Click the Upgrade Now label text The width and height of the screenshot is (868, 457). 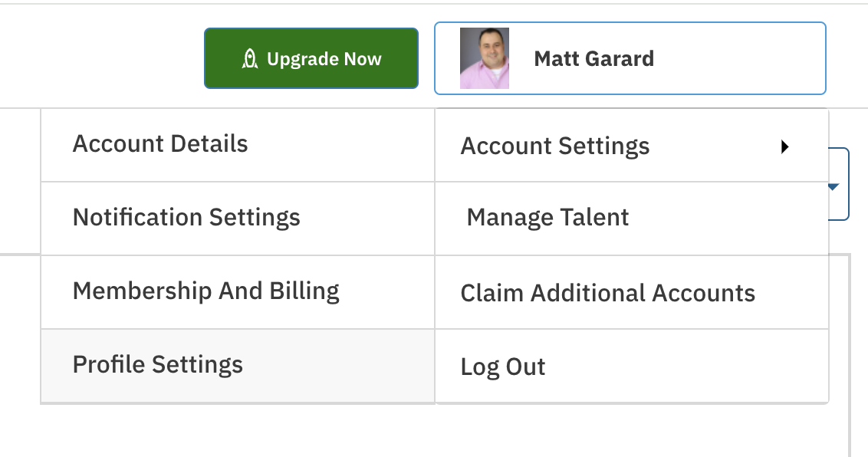coord(324,59)
